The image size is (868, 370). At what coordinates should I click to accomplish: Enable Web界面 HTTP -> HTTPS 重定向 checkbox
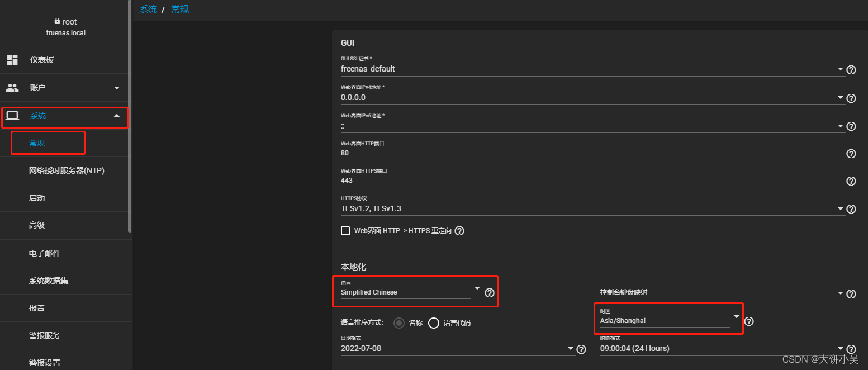point(345,231)
